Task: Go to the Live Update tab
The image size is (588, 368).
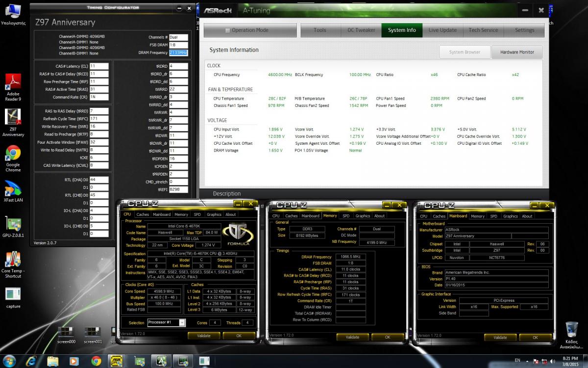Action: pos(442,30)
